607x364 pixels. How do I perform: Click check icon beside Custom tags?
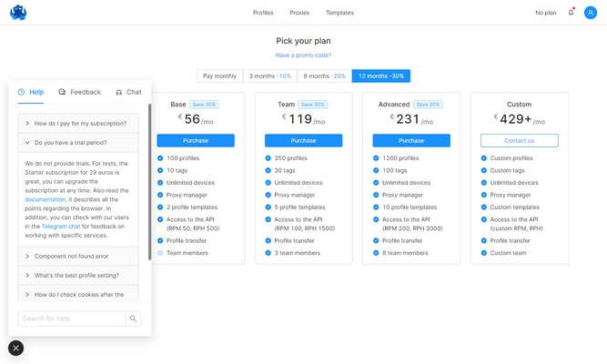click(484, 170)
